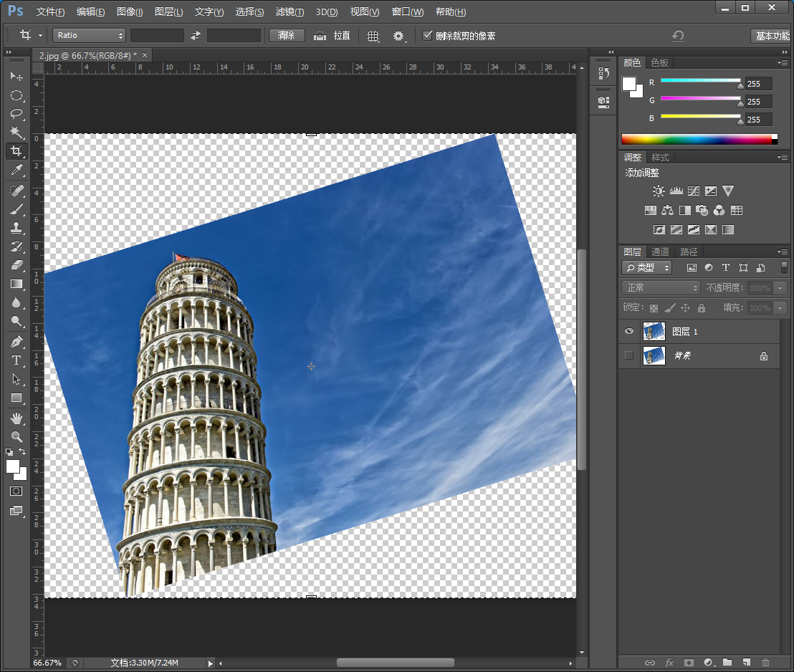Viewport: 794px width, 672px height.
Task: Open the crop overlay grid options icon
Action: (373, 35)
